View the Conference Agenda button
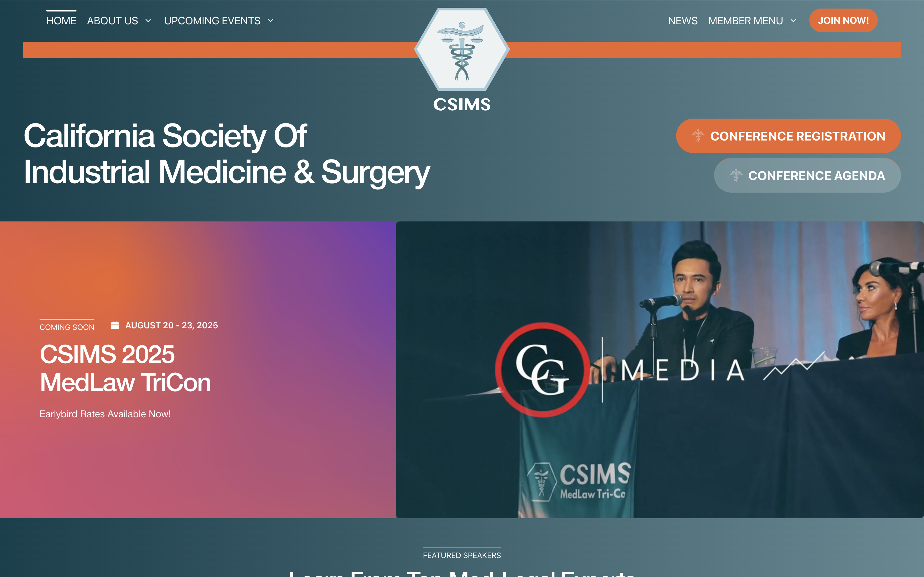The height and width of the screenshot is (577, 924). [x=807, y=176]
